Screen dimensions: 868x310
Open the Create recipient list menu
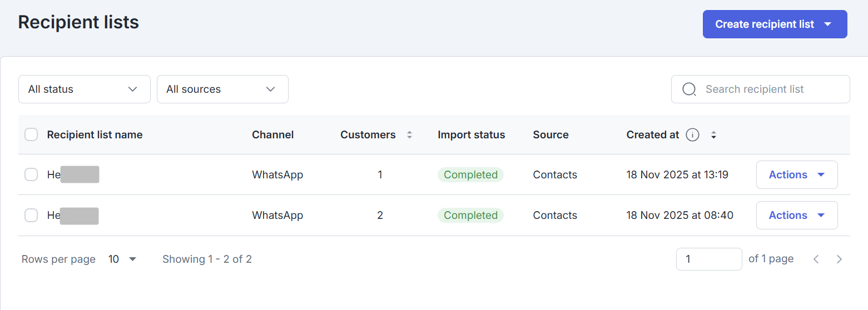pos(775,24)
